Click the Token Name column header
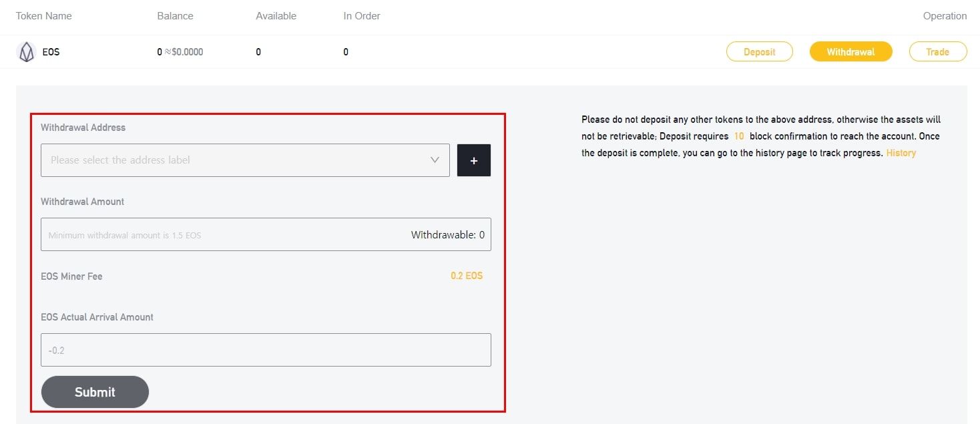The width and height of the screenshot is (980, 424). tap(44, 16)
